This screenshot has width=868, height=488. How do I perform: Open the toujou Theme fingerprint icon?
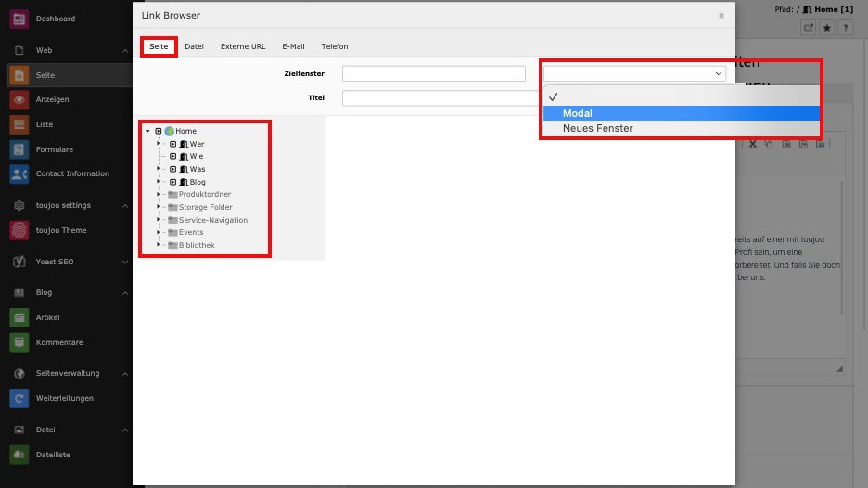click(x=19, y=230)
